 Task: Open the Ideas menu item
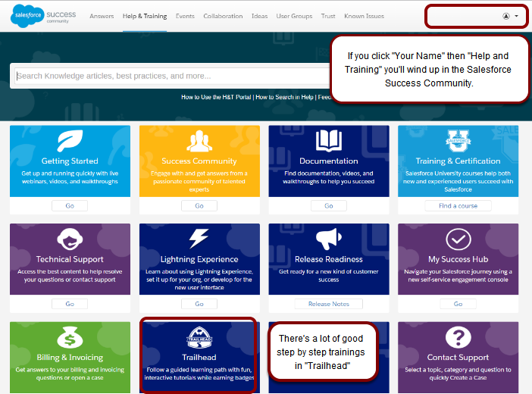(259, 16)
